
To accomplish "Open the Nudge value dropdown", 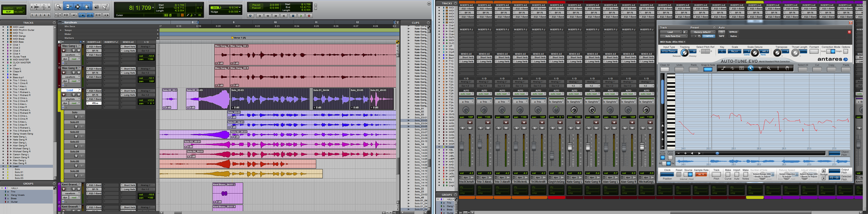I will click(x=240, y=12).
